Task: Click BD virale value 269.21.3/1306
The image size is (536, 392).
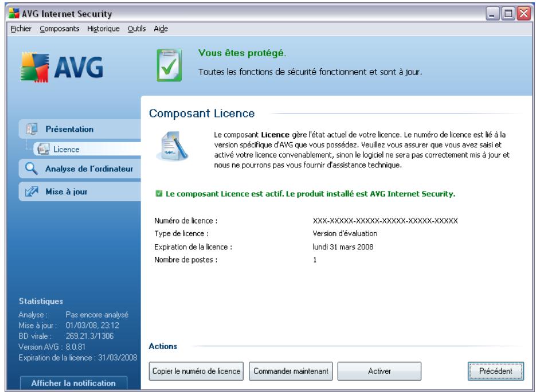Action: click(89, 336)
